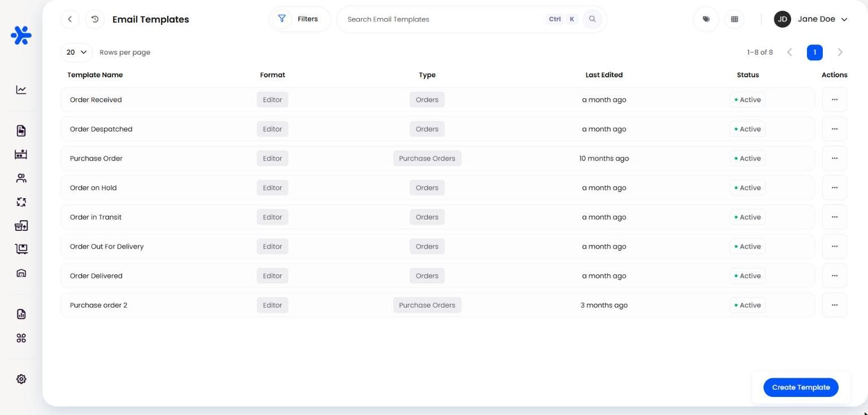This screenshot has height=415, width=868.
Task: Go to the next page arrow
Action: click(840, 53)
